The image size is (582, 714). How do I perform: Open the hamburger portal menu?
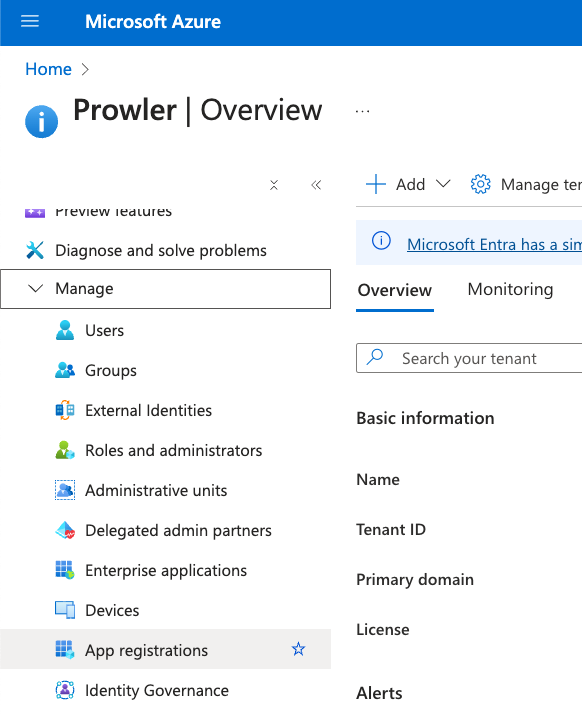30,21
